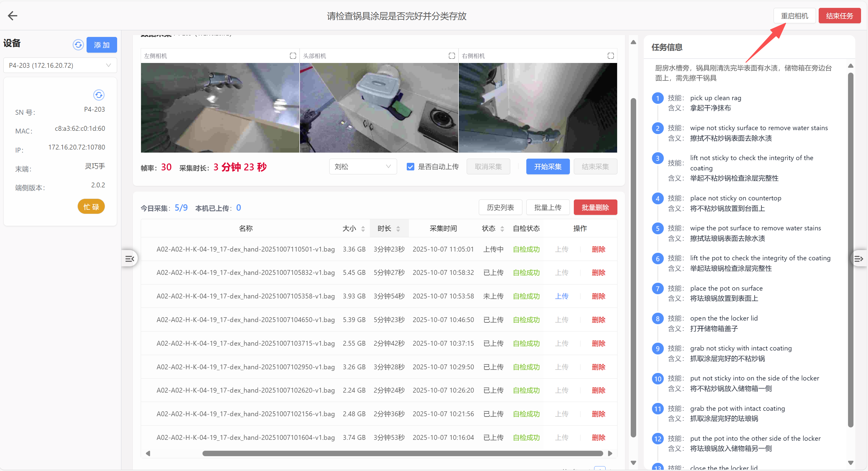This screenshot has height=471, width=868.
Task: Expand 左侧相机 view to fullscreen
Action: click(293, 56)
